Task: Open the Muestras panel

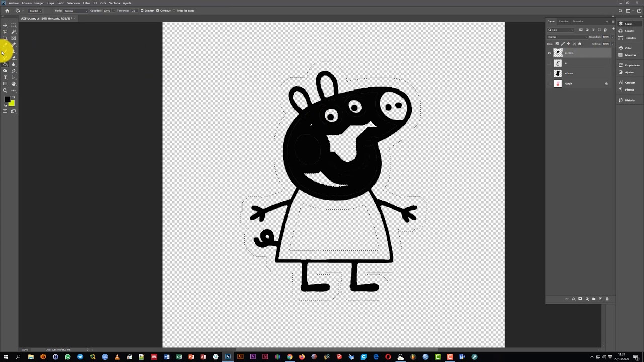Action: pos(627,55)
